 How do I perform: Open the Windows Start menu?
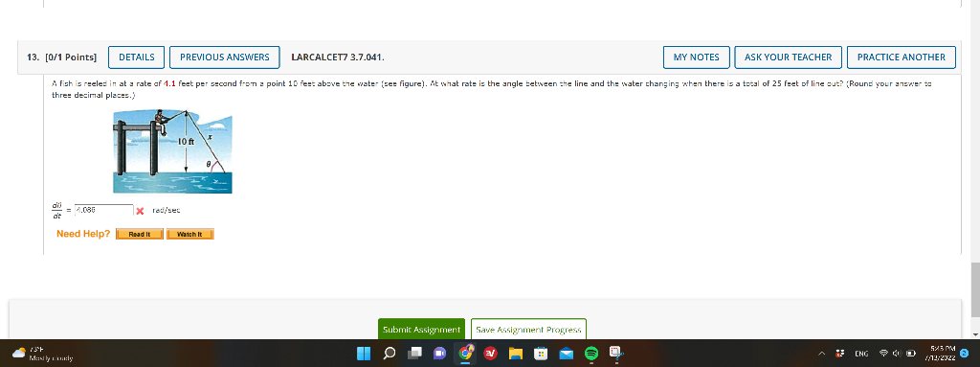(364, 354)
